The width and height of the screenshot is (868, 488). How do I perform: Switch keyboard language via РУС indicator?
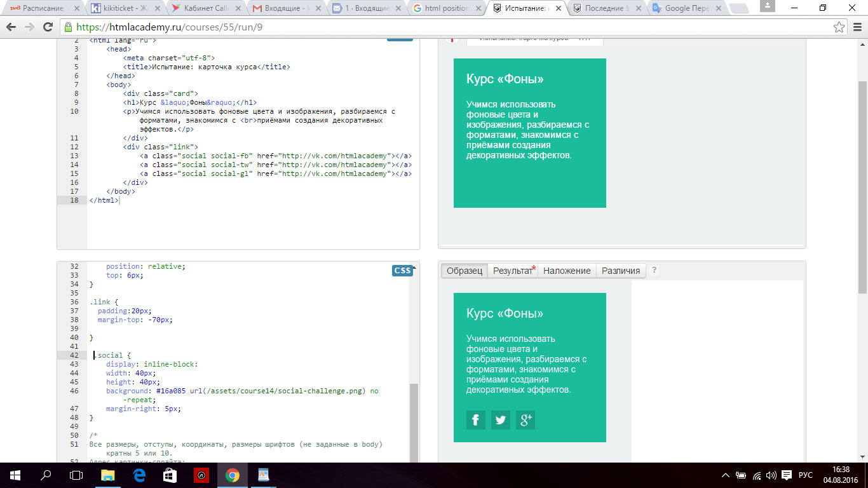(x=805, y=475)
